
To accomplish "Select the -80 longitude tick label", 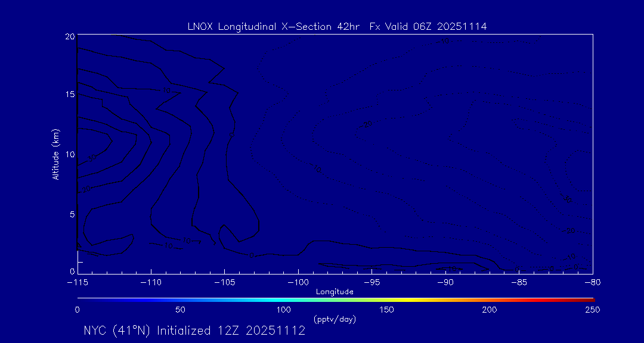I will [x=592, y=282].
